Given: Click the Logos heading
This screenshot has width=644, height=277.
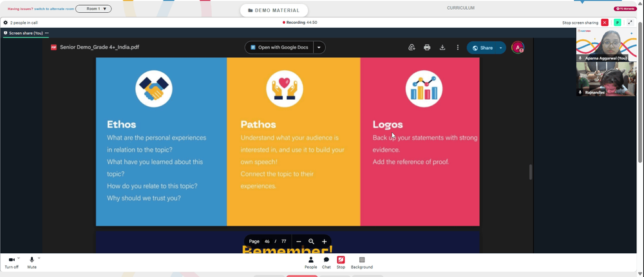Looking at the screenshot, I should coord(388,124).
